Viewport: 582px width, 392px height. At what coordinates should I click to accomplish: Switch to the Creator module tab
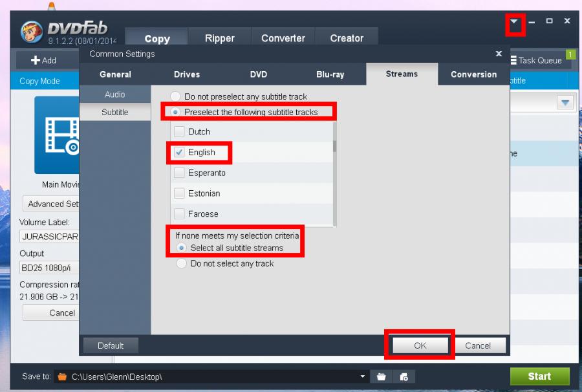pyautogui.click(x=347, y=38)
